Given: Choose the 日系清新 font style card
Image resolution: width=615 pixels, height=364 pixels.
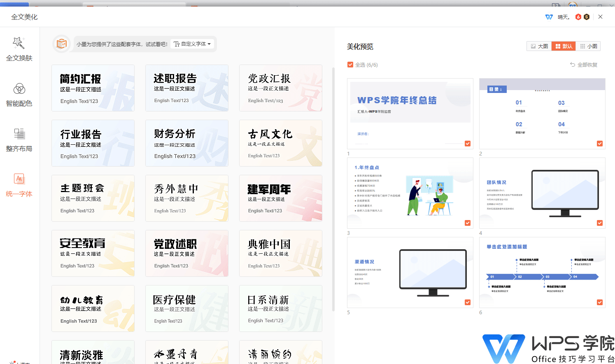Looking at the screenshot, I should pyautogui.click(x=281, y=308).
